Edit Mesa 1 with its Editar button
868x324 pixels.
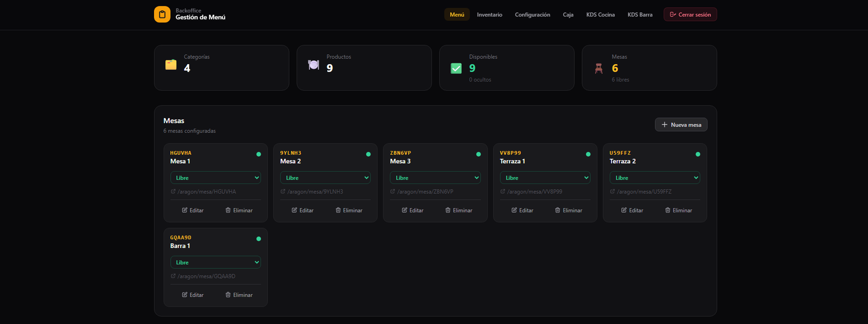click(x=193, y=211)
